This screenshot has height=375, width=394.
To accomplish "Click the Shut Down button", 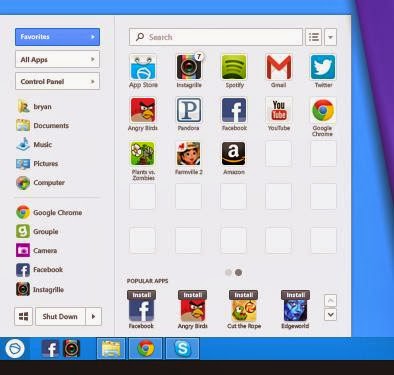I will coord(60,316).
